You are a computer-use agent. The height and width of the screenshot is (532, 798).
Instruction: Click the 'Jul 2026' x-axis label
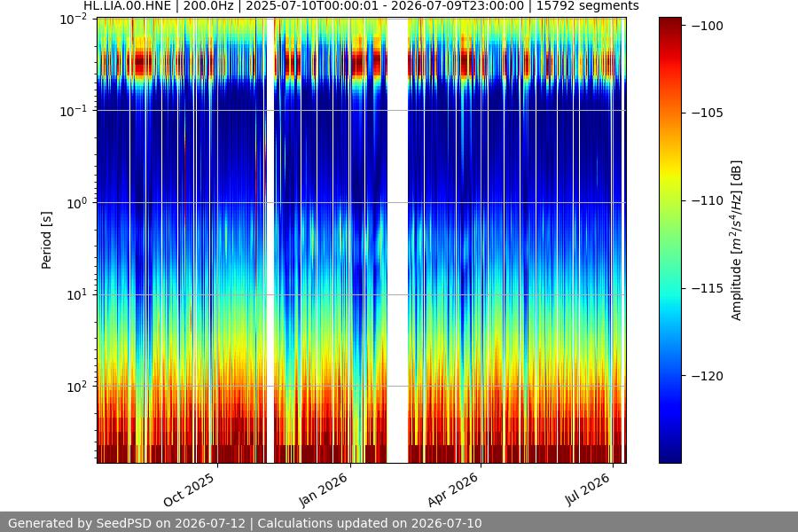click(x=587, y=489)
